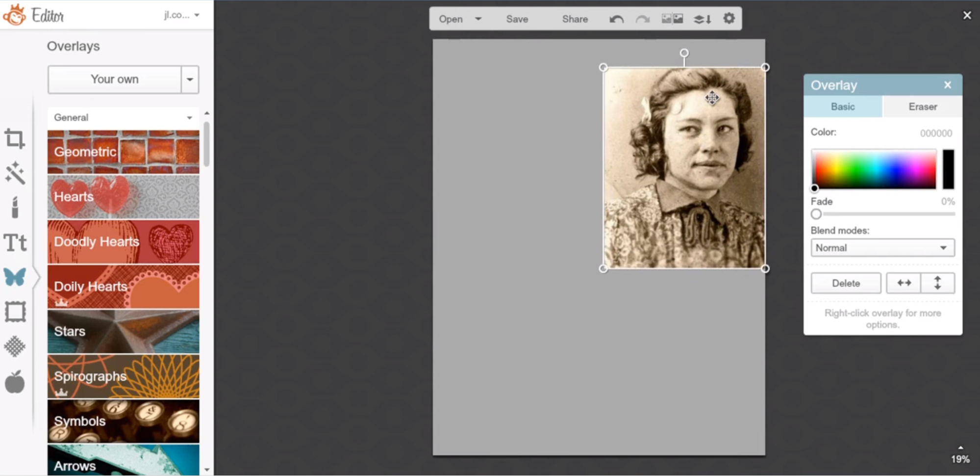Select the Doodly Hearts overlay category
Screen dimensions: 980x476
pos(123,241)
